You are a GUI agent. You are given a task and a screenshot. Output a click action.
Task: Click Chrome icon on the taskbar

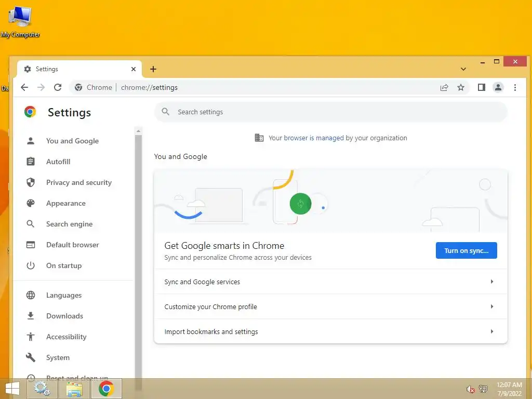point(106,389)
